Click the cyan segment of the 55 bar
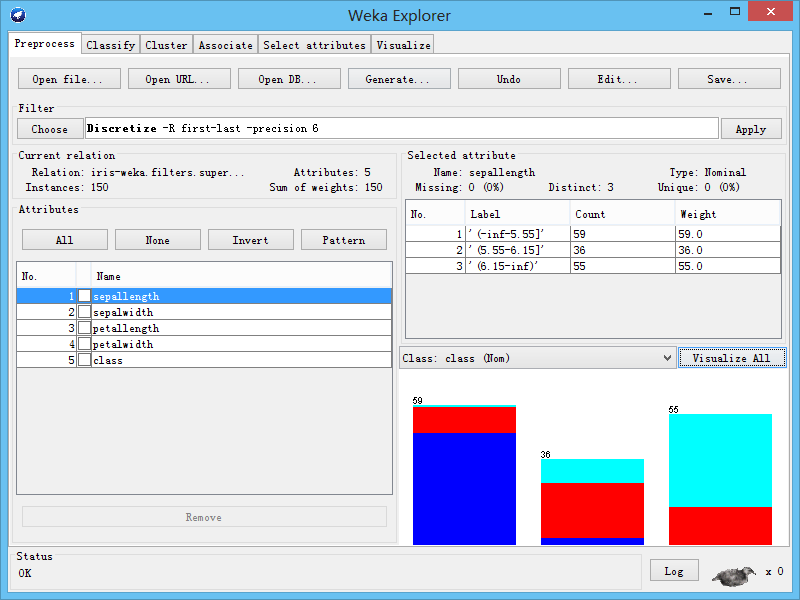Screen dimensions: 800x600 click(720, 460)
